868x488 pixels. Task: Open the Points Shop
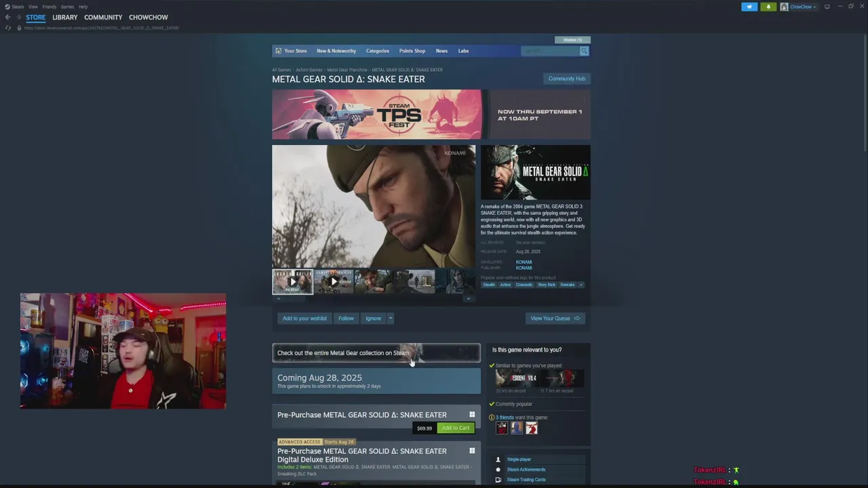412,51
